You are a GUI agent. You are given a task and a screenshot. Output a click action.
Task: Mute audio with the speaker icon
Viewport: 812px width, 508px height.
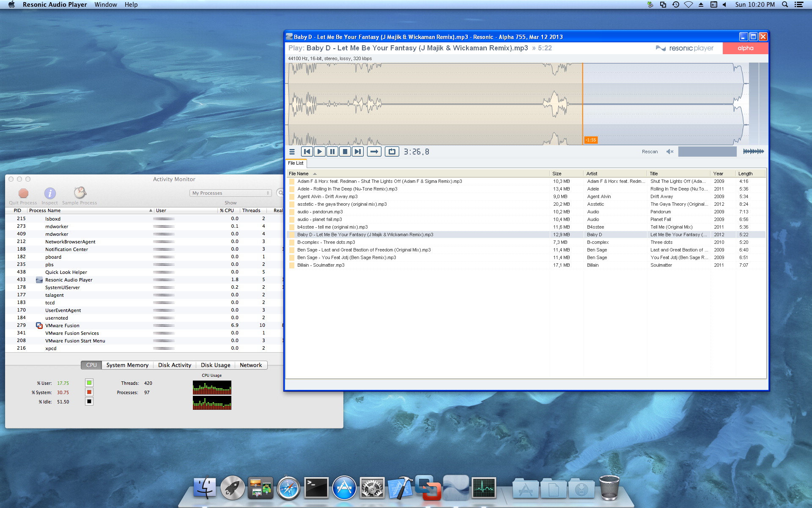[669, 152]
